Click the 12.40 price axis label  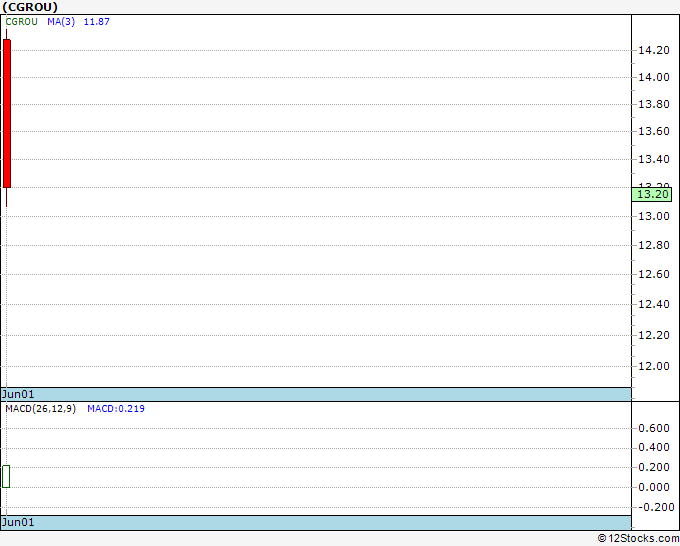654,304
